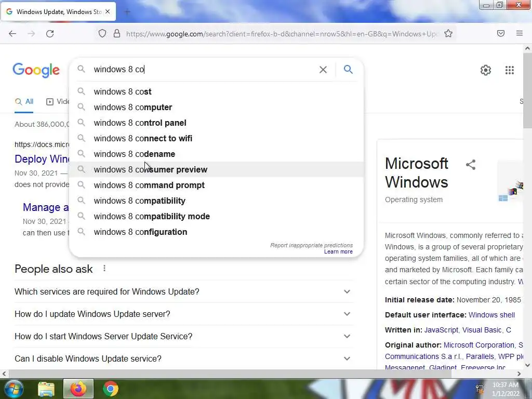Click the horizontal scrollbar thumb
532x399 pixels.
coord(229,374)
